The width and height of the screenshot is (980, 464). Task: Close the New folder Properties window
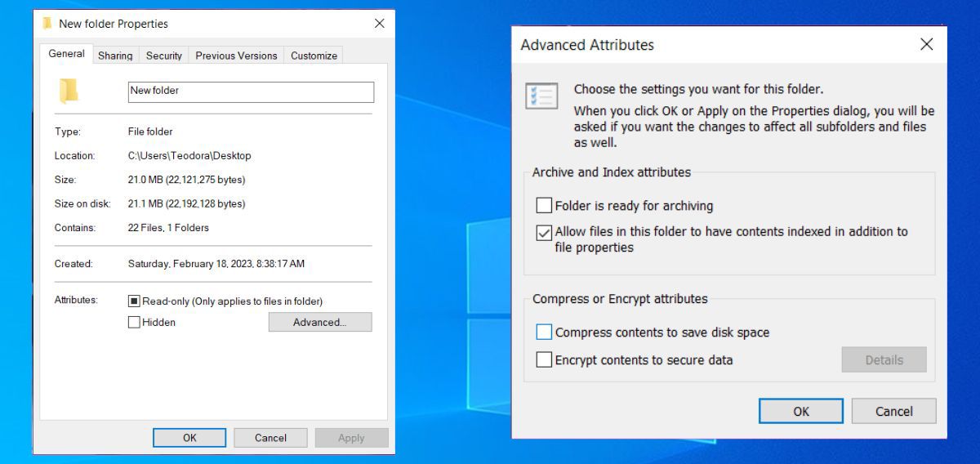[x=379, y=24]
